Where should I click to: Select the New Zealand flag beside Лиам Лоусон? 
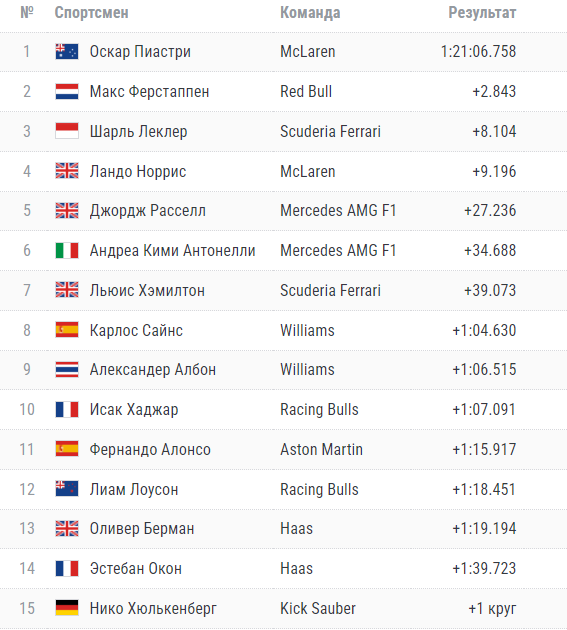(67, 489)
